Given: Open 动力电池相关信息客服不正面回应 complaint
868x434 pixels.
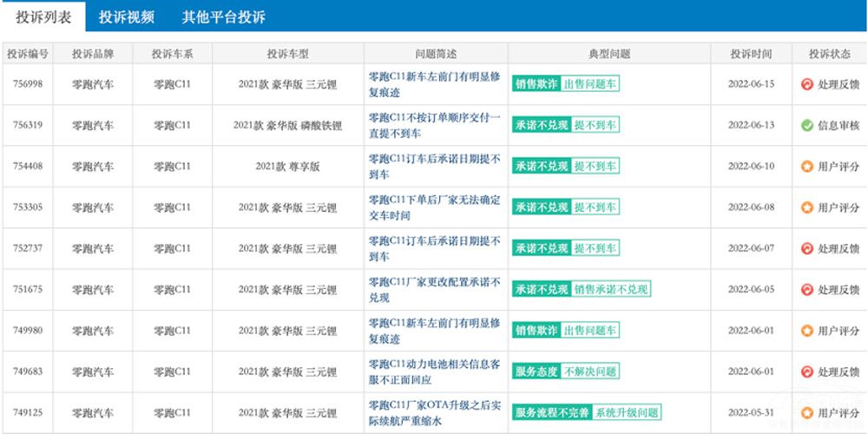Looking at the screenshot, I should click(x=434, y=372).
